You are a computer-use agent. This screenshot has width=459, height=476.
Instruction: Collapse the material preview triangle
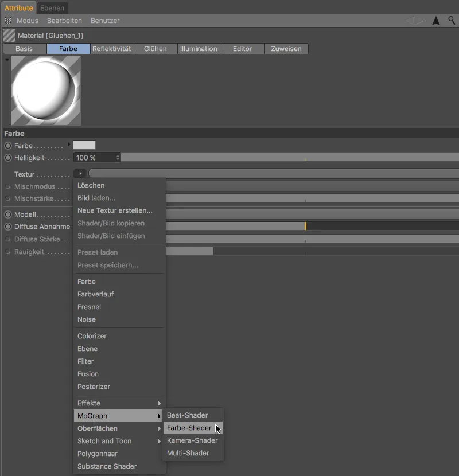[x=7, y=60]
